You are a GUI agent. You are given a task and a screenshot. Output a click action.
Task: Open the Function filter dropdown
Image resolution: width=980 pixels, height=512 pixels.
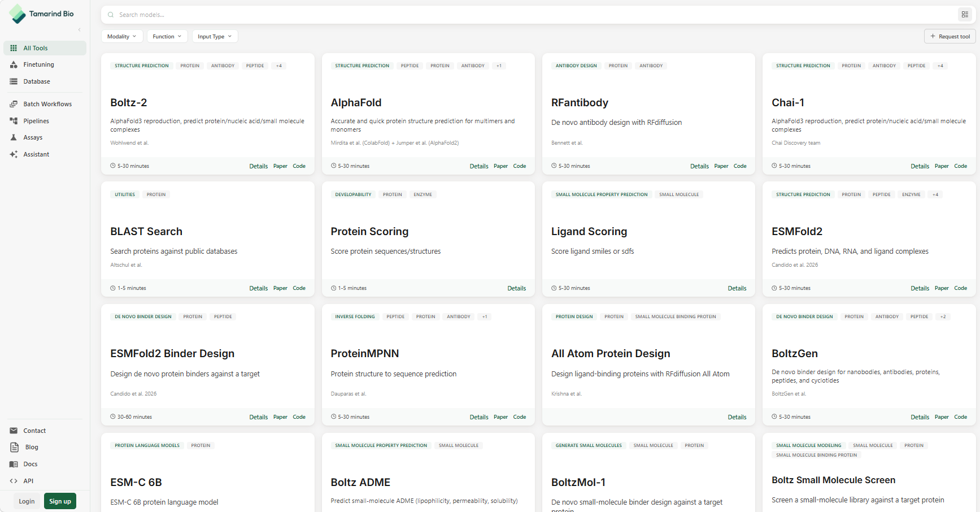tap(167, 36)
